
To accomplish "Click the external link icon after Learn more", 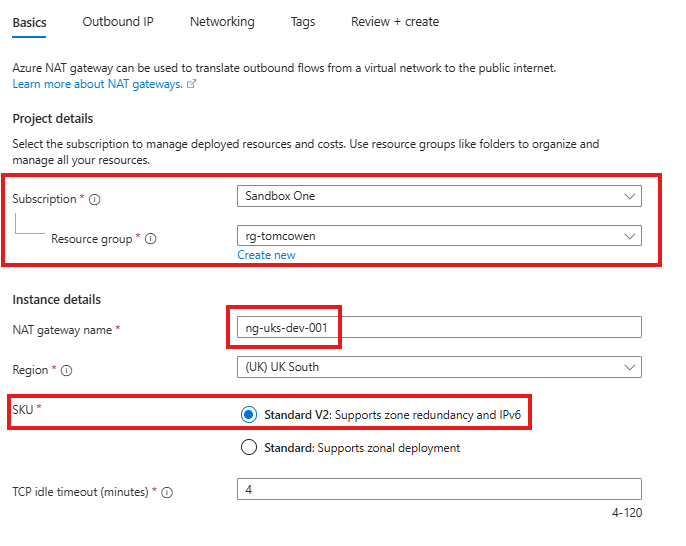I will 192,85.
